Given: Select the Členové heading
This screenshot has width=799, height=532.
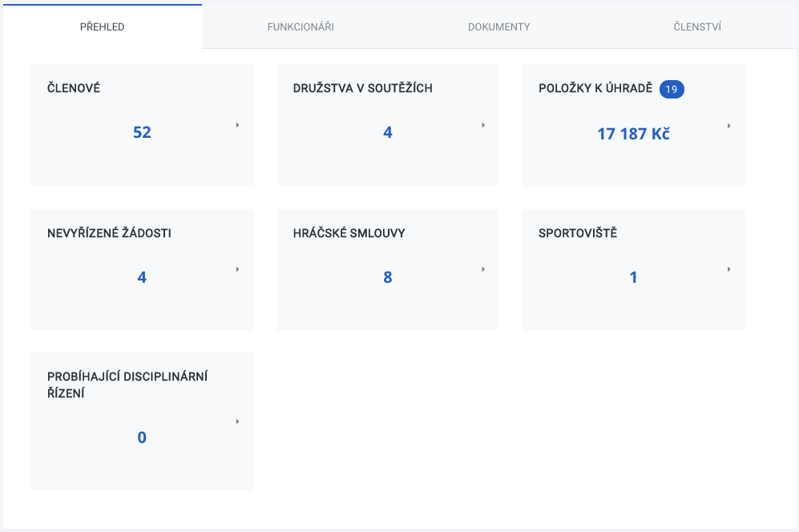Looking at the screenshot, I should pos(74,87).
